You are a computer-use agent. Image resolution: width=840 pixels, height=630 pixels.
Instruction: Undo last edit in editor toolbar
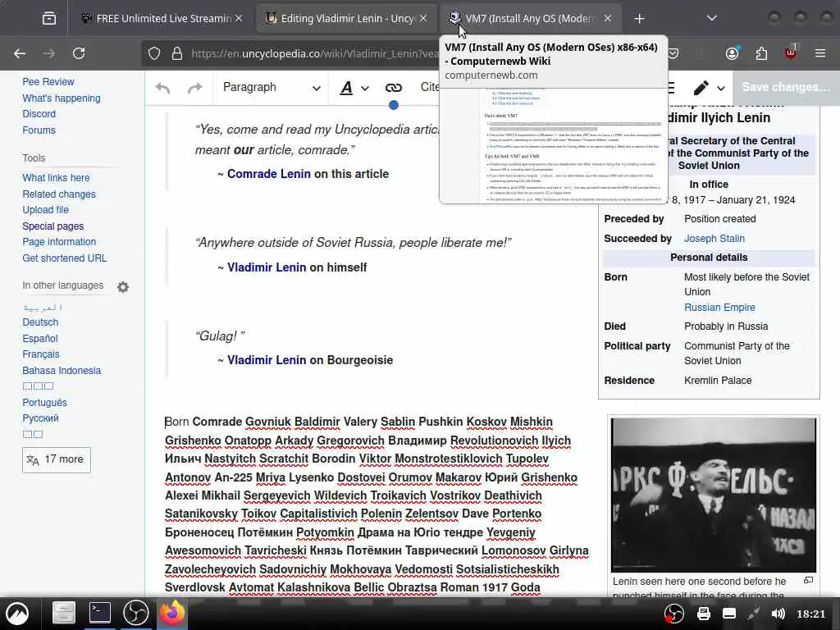[x=163, y=88]
